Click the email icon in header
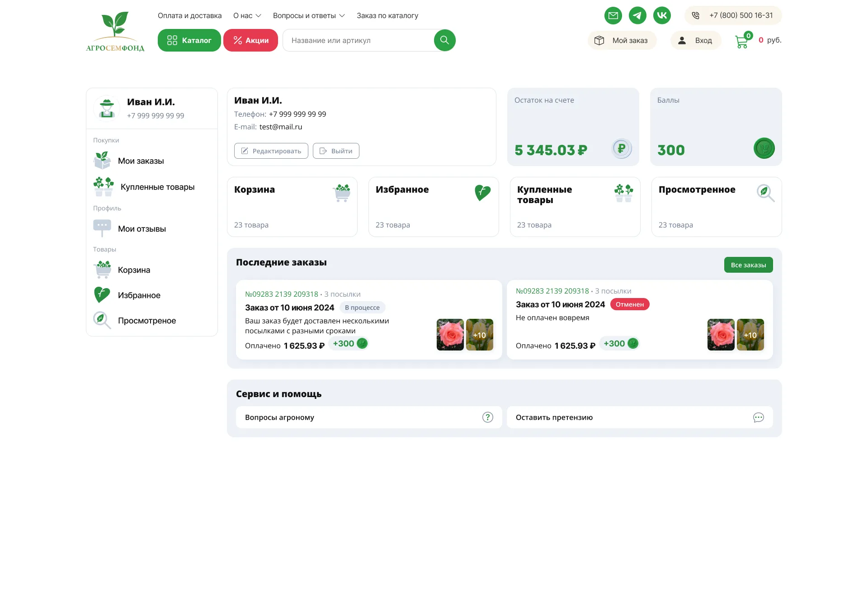The height and width of the screenshot is (592, 868). pos(613,15)
